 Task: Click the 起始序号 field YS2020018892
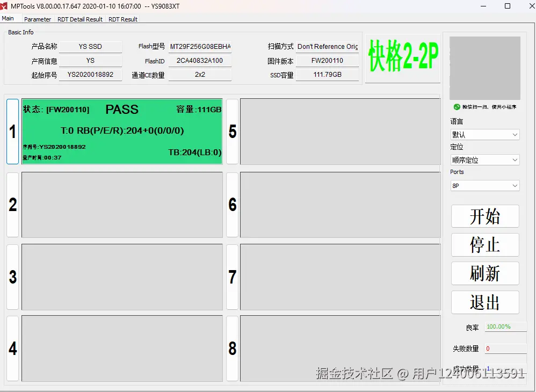click(90, 75)
